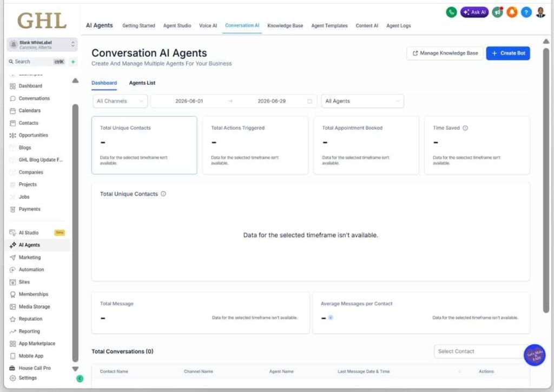The width and height of the screenshot is (554, 392).
Task: Open House Call Pro in the sidebar
Action: (35, 368)
